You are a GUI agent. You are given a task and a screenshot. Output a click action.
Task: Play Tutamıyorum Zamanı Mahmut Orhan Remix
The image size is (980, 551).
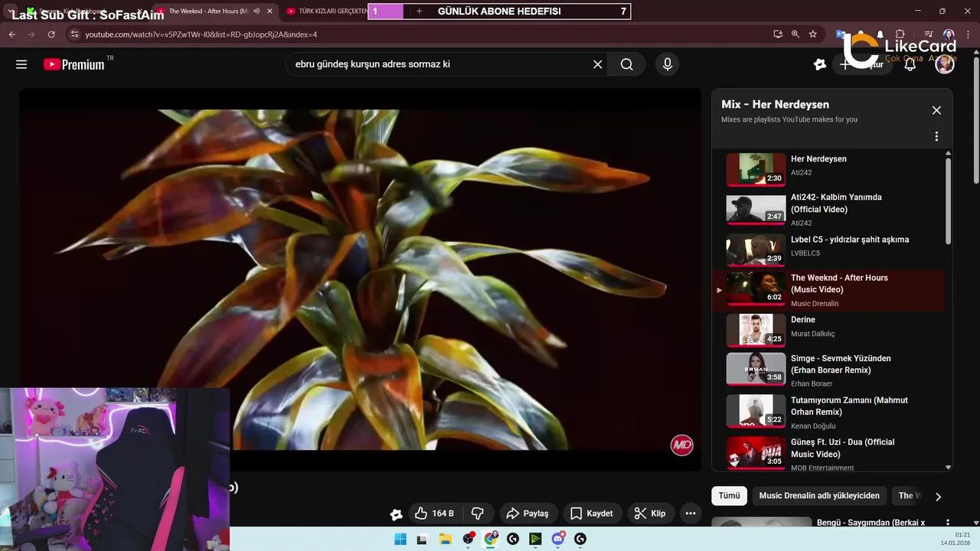click(828, 412)
